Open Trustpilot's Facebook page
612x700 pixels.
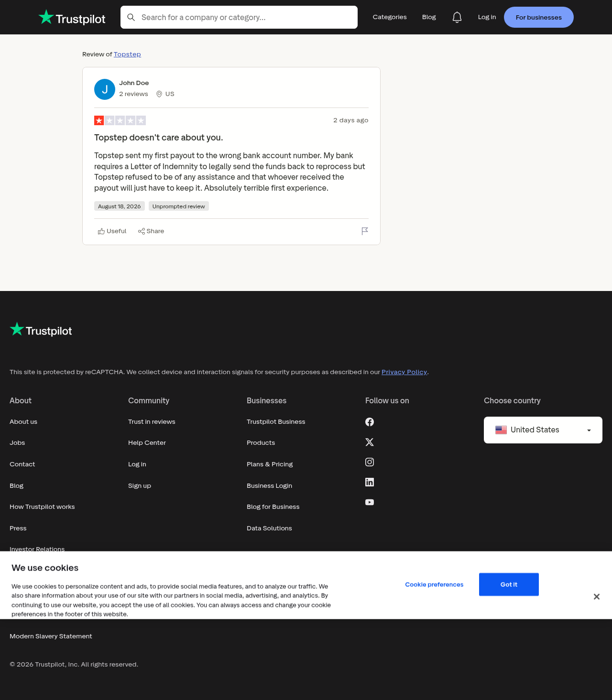(370, 422)
